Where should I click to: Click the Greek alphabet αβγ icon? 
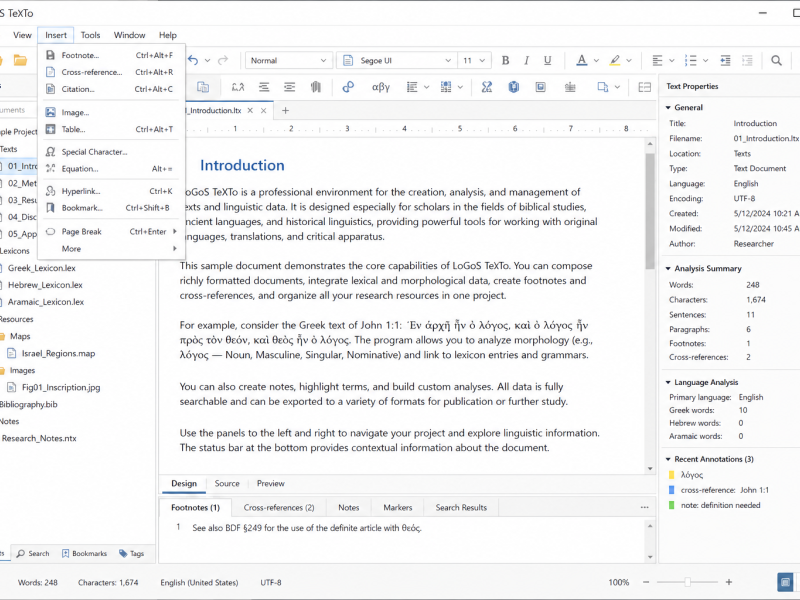point(381,87)
